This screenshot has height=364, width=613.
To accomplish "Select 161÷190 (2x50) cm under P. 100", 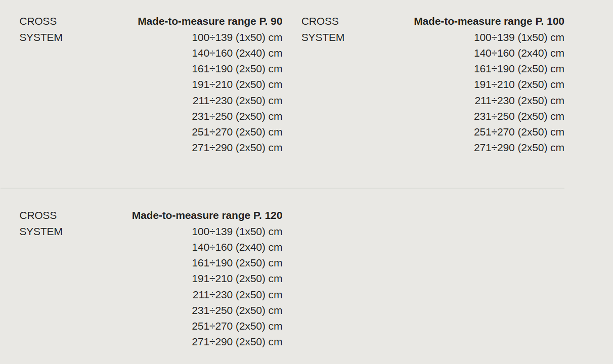I will pos(519,69).
